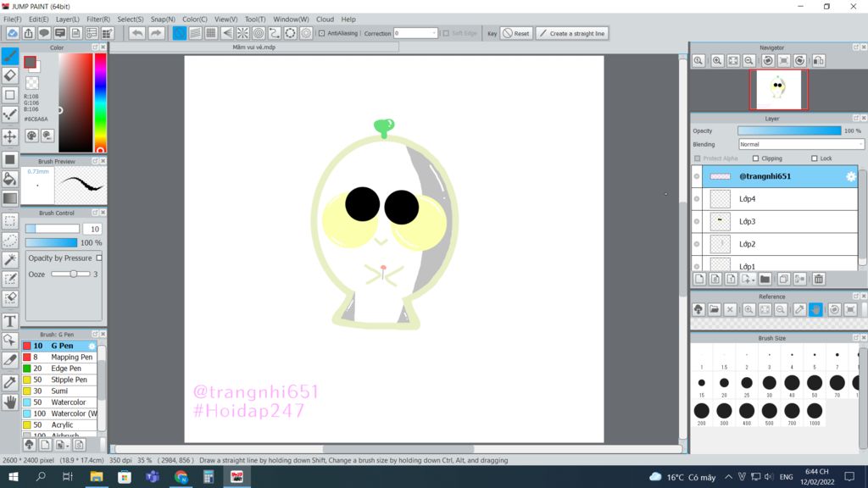
Task: Hide the Lớp2 layer
Action: point(697,244)
